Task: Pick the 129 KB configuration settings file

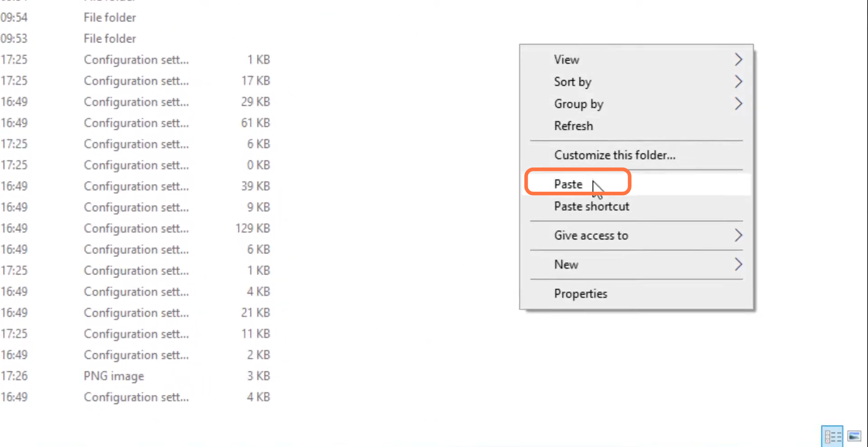Action: click(136, 228)
